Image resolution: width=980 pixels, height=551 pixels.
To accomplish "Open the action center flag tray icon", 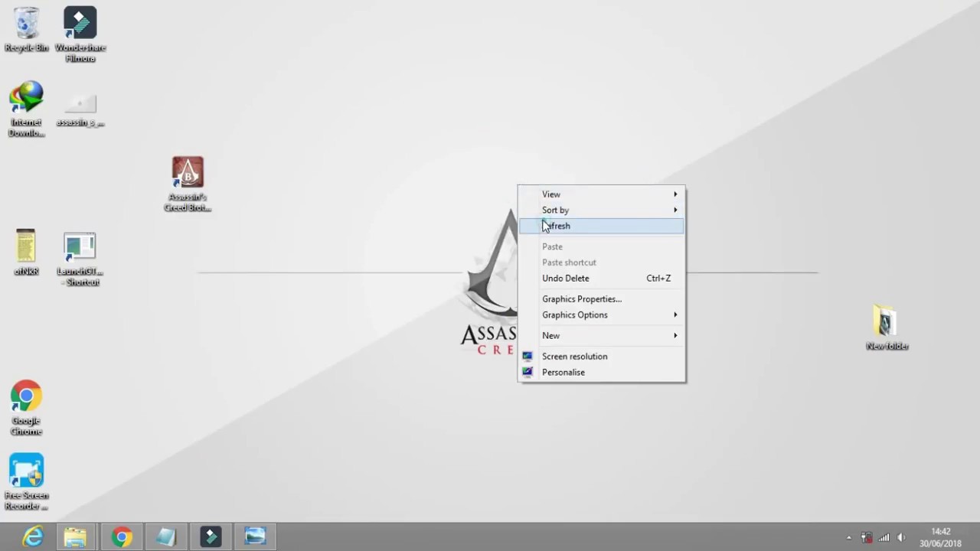I will [x=867, y=537].
